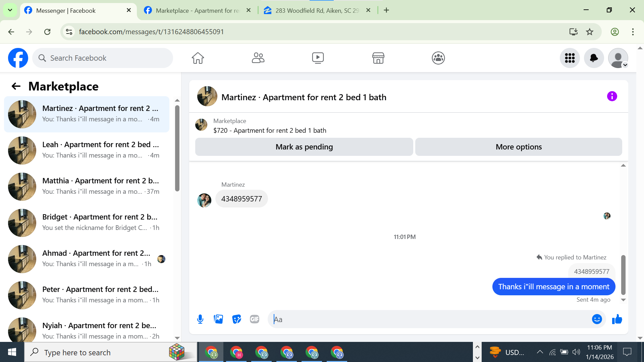Open conversation information purple icon
The height and width of the screenshot is (362, 644).
(x=612, y=97)
